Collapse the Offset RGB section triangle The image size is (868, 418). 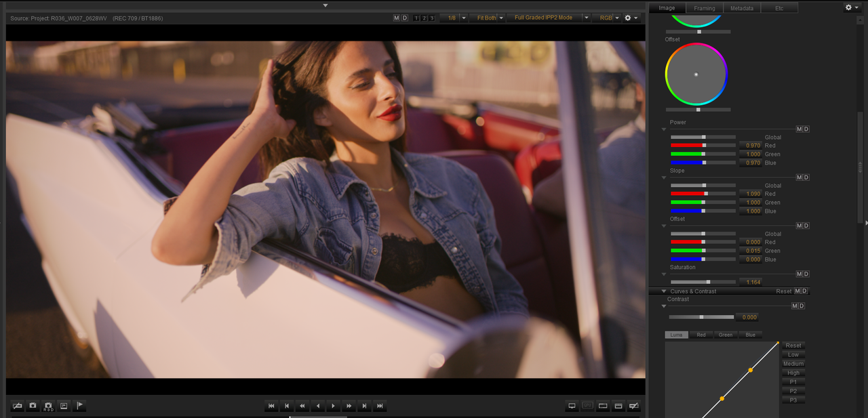[664, 226]
